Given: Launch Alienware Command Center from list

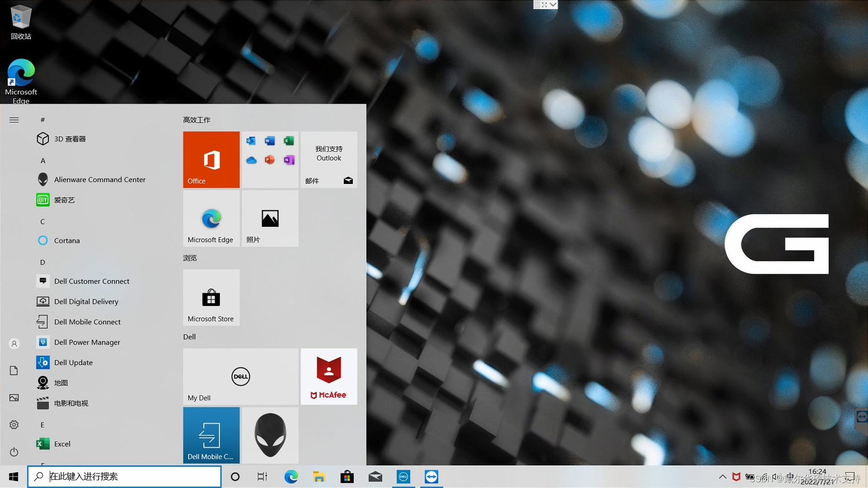Looking at the screenshot, I should (x=101, y=179).
